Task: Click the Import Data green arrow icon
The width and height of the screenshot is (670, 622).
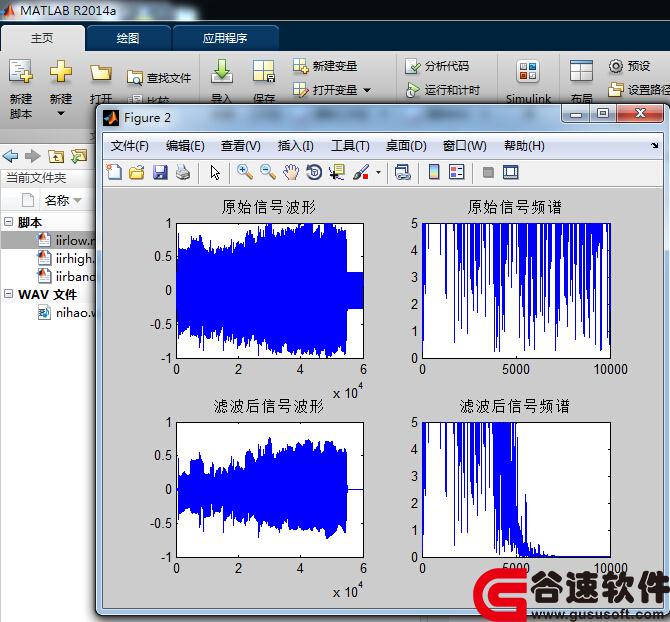Action: click(222, 71)
